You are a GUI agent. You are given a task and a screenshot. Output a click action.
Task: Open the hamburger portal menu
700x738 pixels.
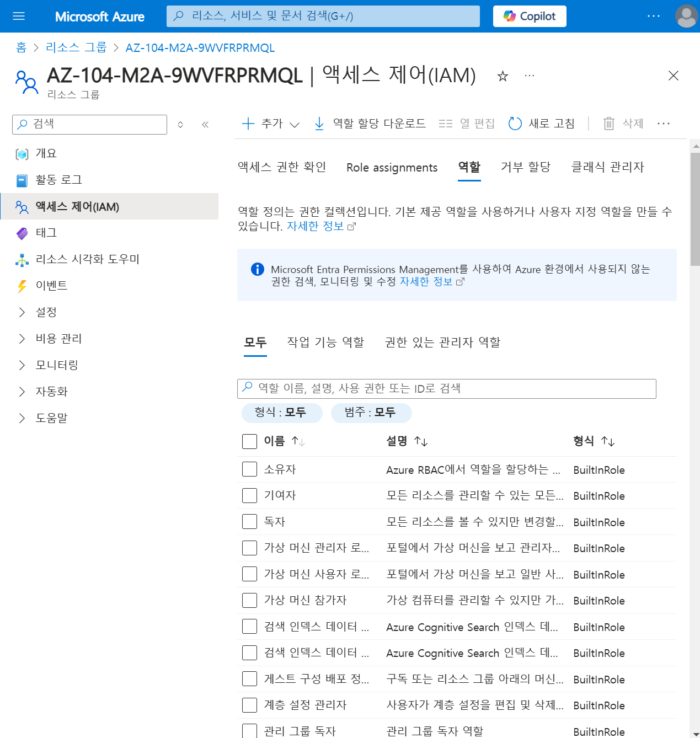19,16
